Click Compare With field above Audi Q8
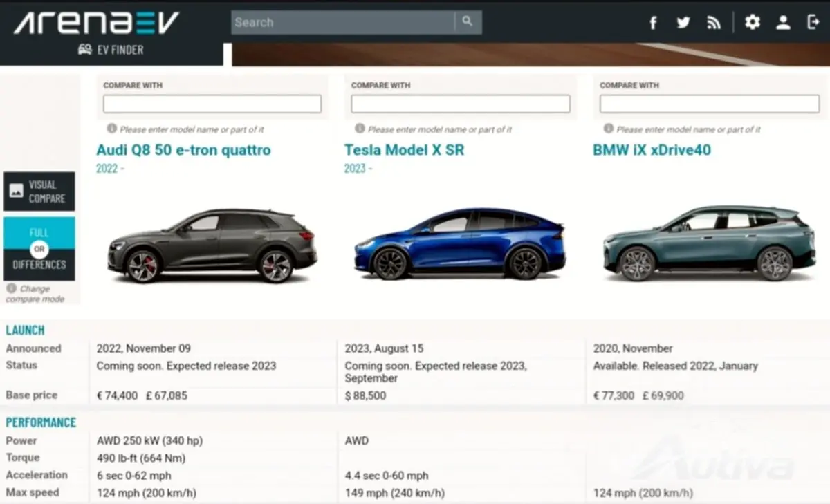This screenshot has height=504, width=830. [212, 104]
